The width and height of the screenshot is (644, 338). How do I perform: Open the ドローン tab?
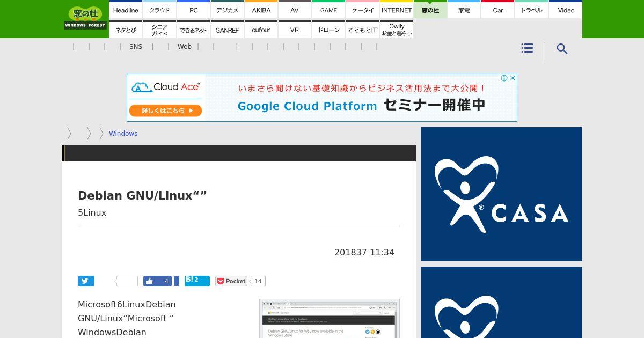[328, 30]
